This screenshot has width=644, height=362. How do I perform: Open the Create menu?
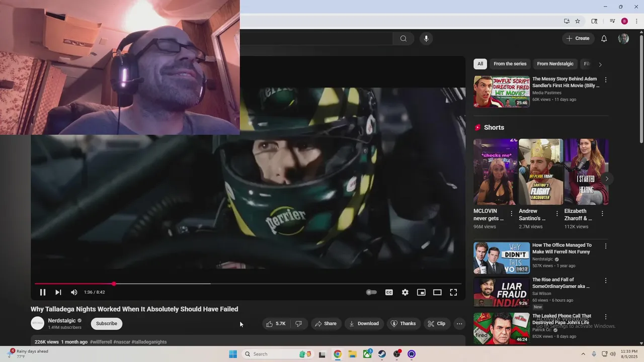[x=578, y=38]
